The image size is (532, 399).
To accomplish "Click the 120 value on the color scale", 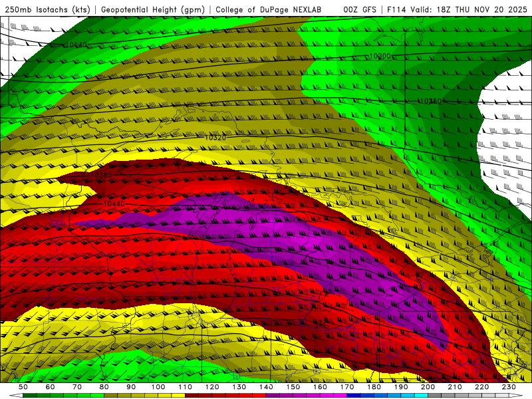I will pos(212,387).
